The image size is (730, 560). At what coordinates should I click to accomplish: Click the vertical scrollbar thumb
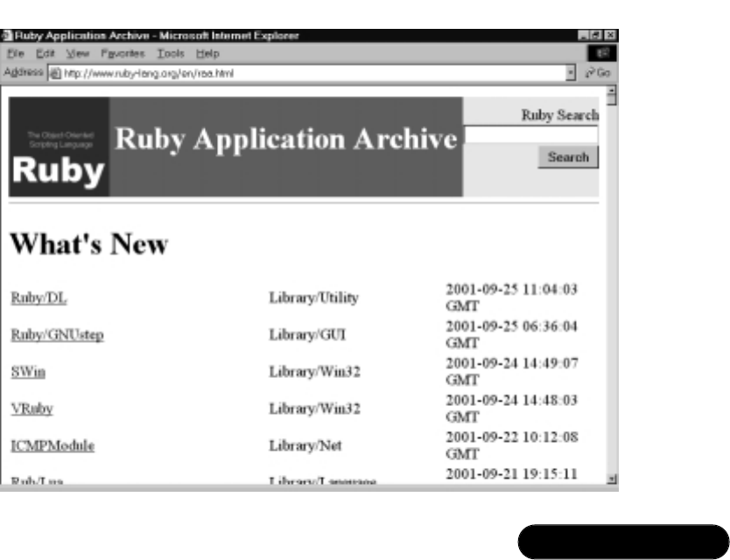click(x=612, y=100)
